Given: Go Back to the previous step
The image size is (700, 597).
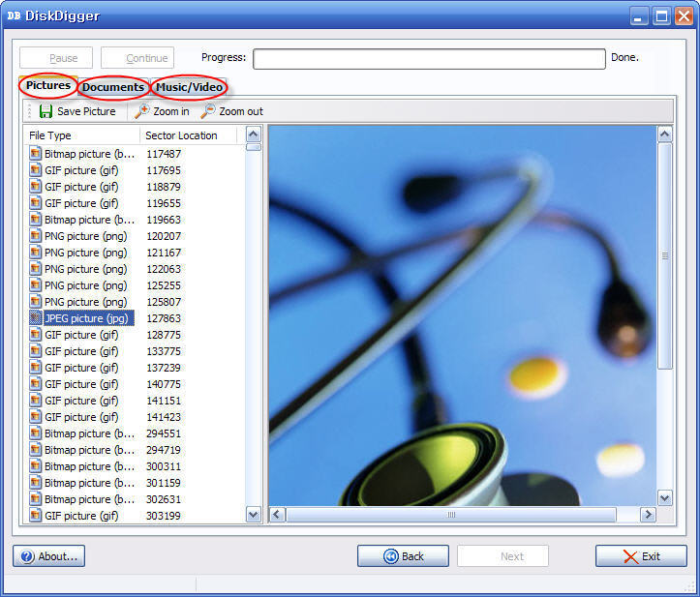Looking at the screenshot, I should tap(403, 556).
